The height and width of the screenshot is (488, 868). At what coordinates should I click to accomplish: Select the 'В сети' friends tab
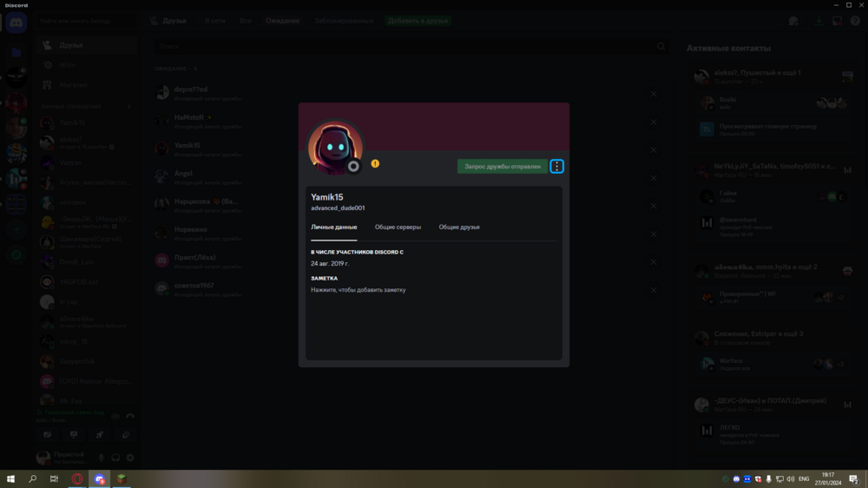[x=214, y=21]
